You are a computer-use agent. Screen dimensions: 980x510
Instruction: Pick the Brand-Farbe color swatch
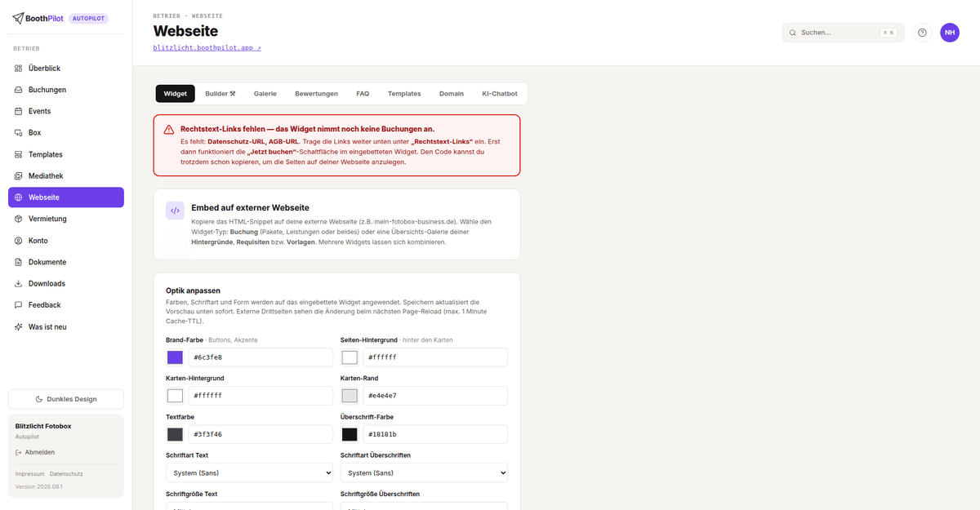(x=175, y=357)
